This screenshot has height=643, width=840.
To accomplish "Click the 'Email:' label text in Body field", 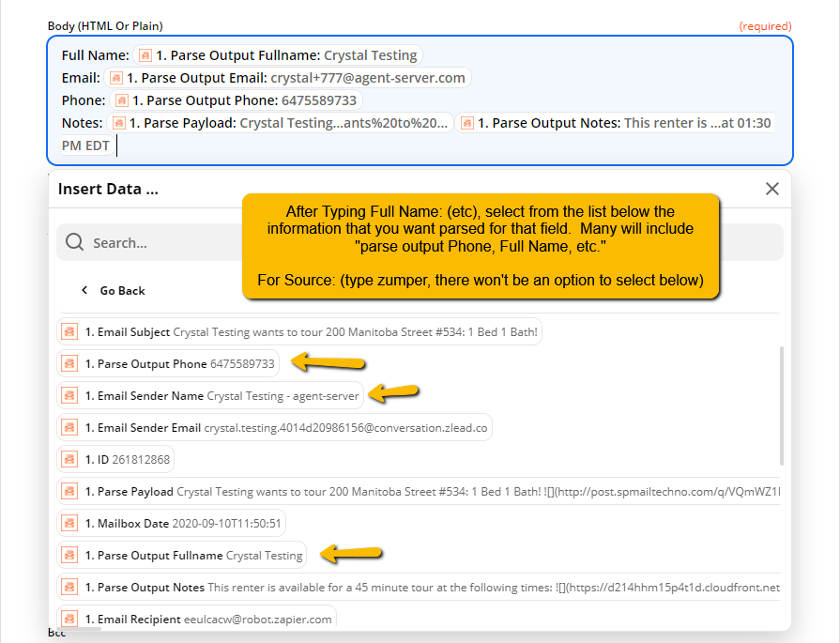I will (x=81, y=78).
